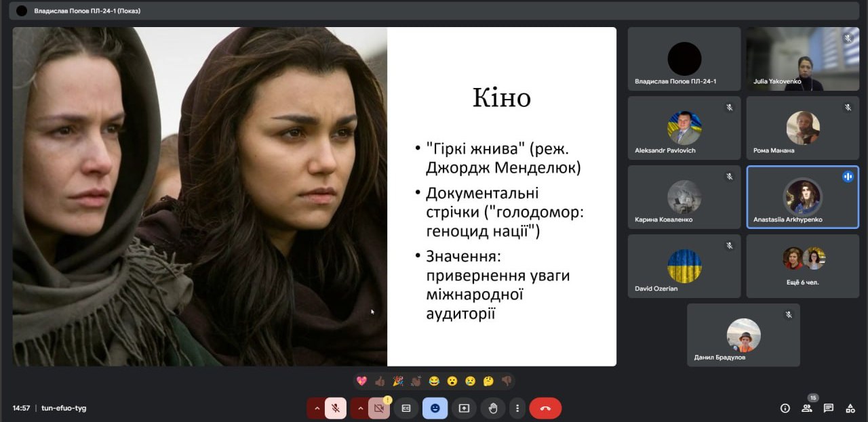This screenshot has height=422, width=868.
Task: Send the thinking face reaction
Action: point(488,381)
